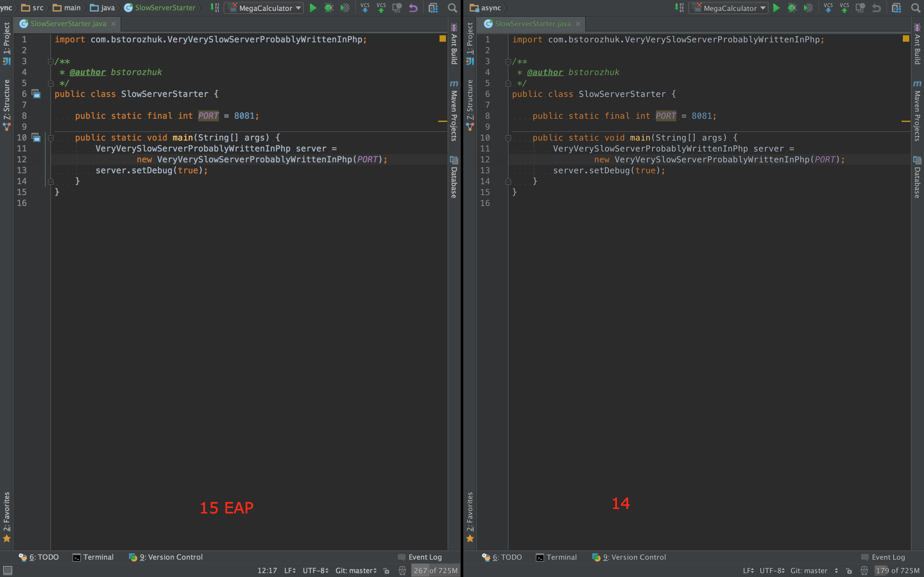The image size is (924, 577).
Task: Click gutter run icon on line 10, left window
Action: tap(36, 137)
